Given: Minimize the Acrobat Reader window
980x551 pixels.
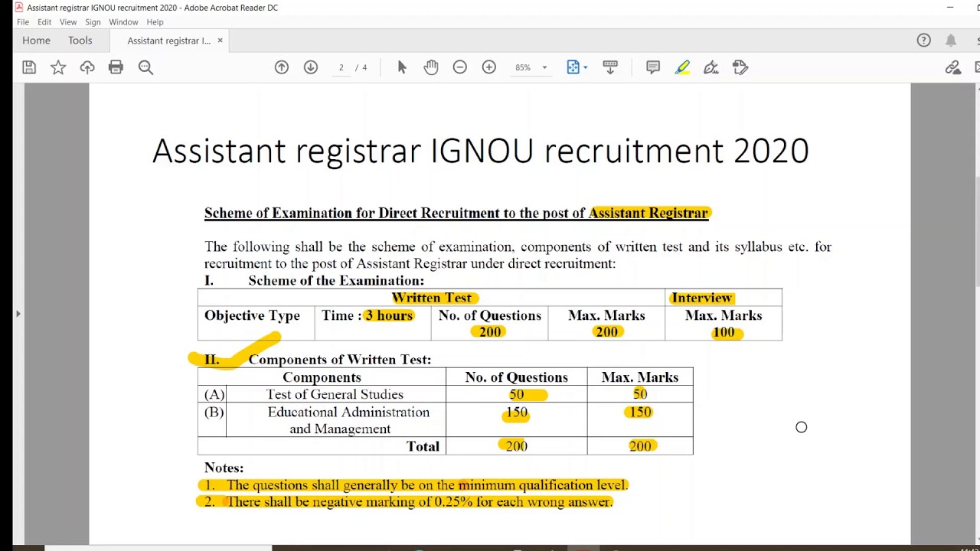Looking at the screenshot, I should coord(950,8).
